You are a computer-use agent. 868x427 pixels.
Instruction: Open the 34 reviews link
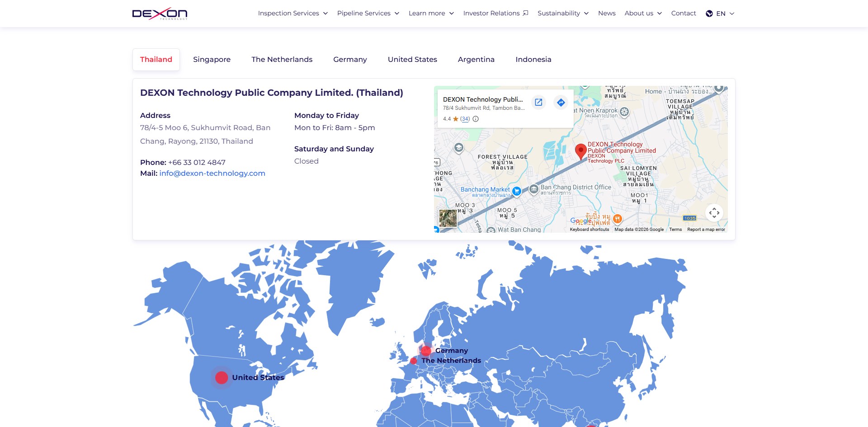point(465,119)
